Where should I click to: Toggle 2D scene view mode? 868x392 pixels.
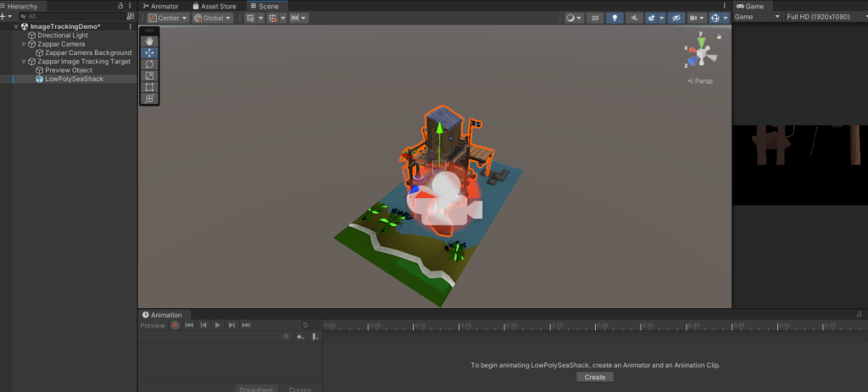[x=595, y=18]
